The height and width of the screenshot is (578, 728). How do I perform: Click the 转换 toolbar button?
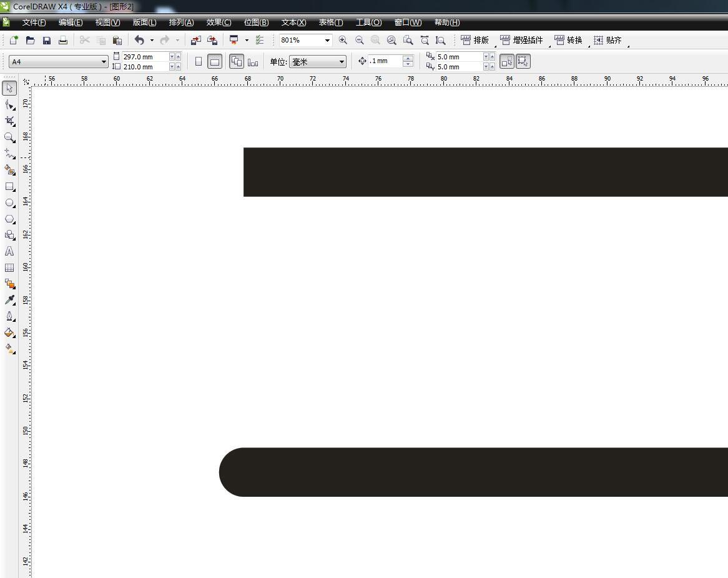coord(568,40)
